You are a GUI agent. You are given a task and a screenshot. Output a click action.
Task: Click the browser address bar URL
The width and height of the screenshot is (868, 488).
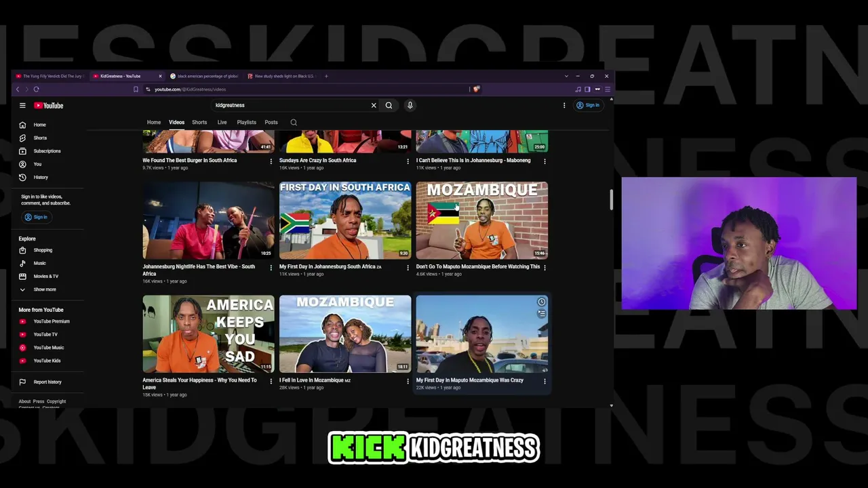pyautogui.click(x=190, y=89)
